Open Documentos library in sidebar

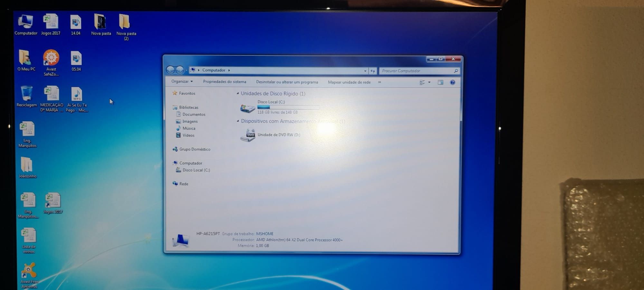pos(194,114)
